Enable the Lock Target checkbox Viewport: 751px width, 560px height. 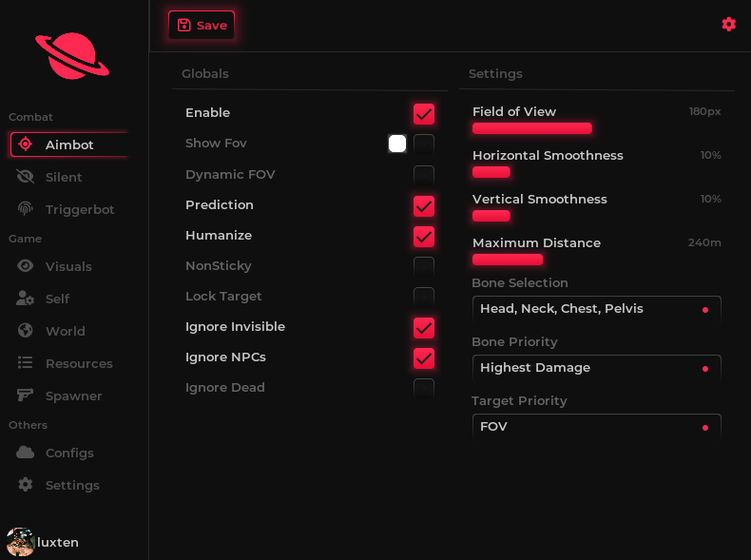click(x=424, y=298)
